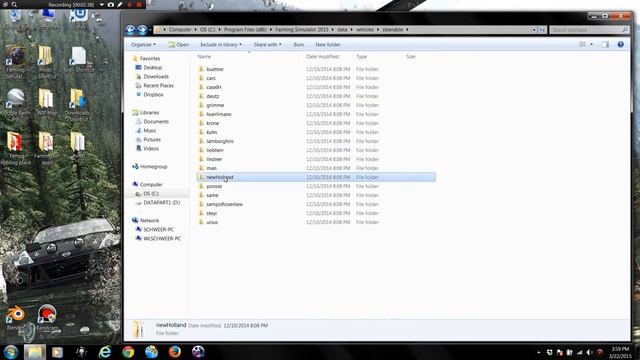The width and height of the screenshot is (640, 360).
Task: Open the Documents library
Action: [x=156, y=121]
